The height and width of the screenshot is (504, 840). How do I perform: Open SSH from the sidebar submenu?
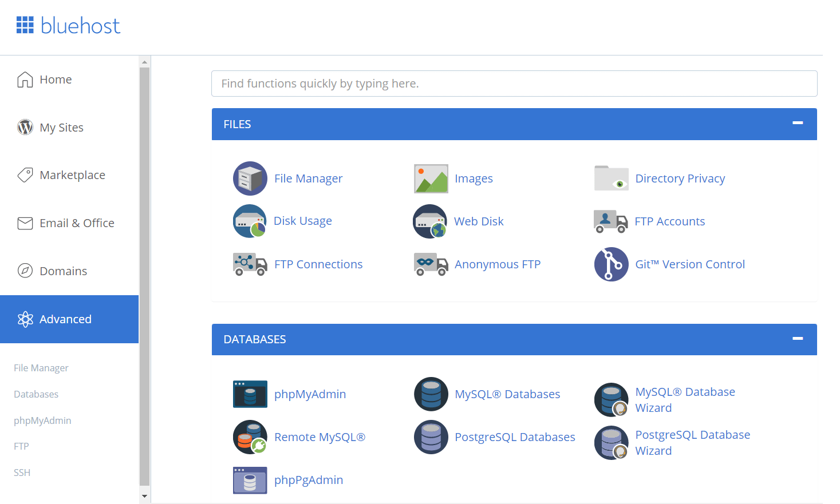(x=22, y=472)
